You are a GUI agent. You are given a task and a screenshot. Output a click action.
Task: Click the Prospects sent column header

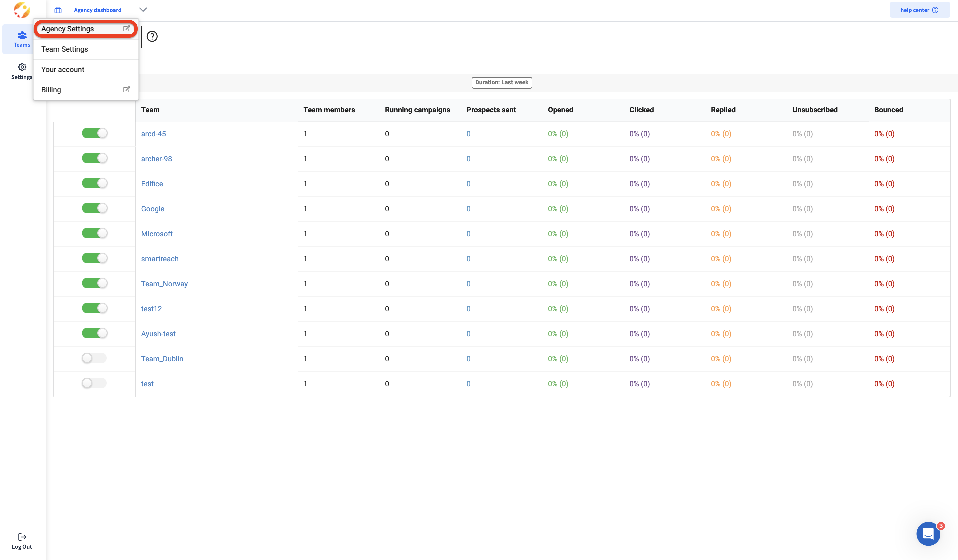coord(491,110)
